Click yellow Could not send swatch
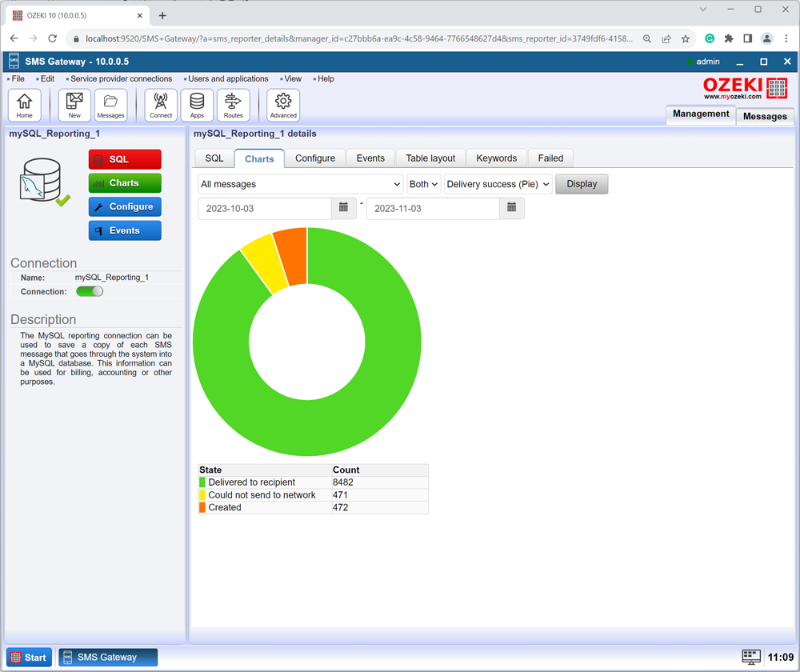800x672 pixels. [x=202, y=495]
